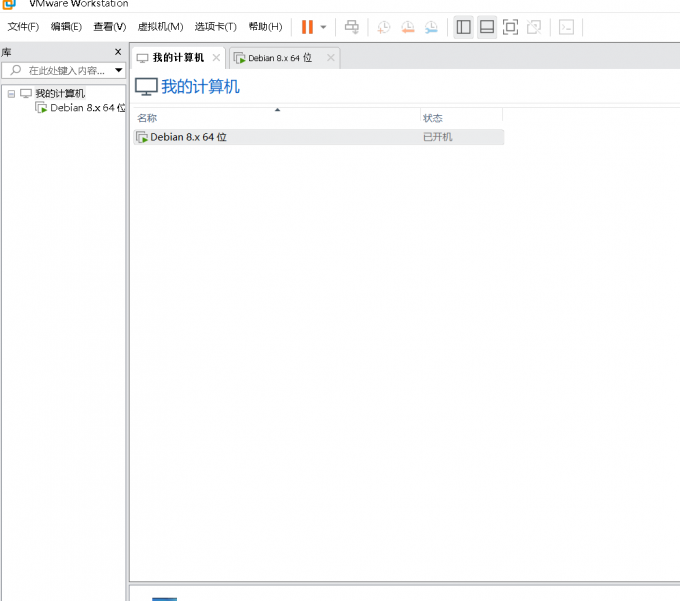Click the Unity mode toolbar icon
680x601 pixels.
(534, 27)
